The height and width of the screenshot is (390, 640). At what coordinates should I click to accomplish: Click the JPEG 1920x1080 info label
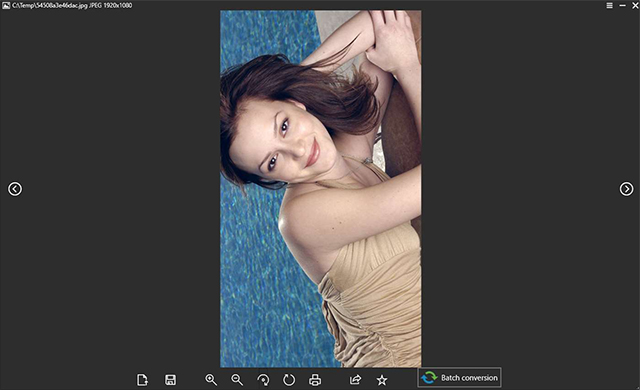(110, 5)
